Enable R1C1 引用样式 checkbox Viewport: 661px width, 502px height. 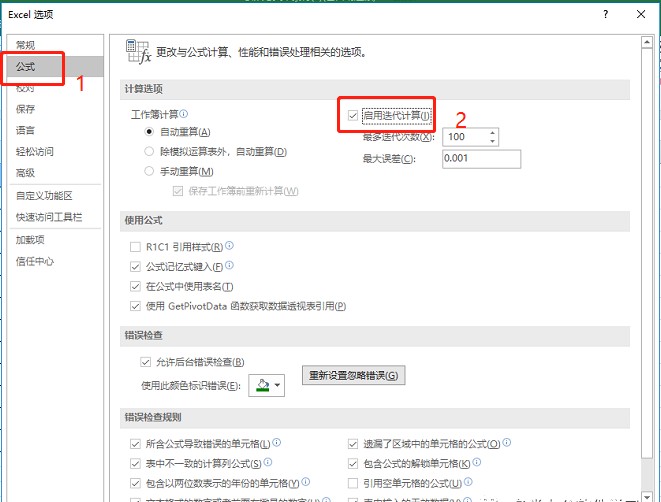135,247
